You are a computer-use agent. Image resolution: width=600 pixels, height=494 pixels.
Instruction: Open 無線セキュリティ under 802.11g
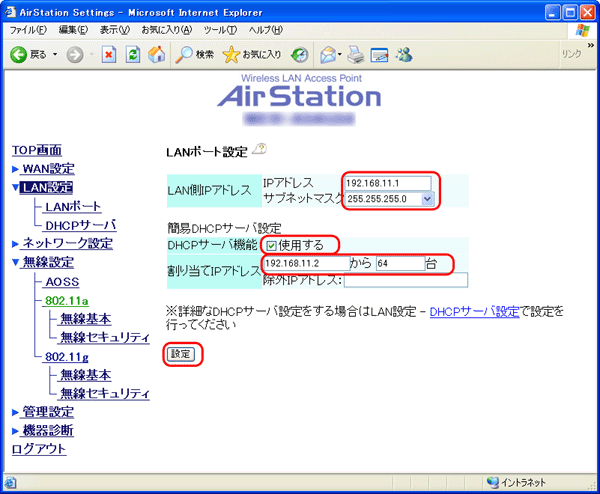pos(105,393)
